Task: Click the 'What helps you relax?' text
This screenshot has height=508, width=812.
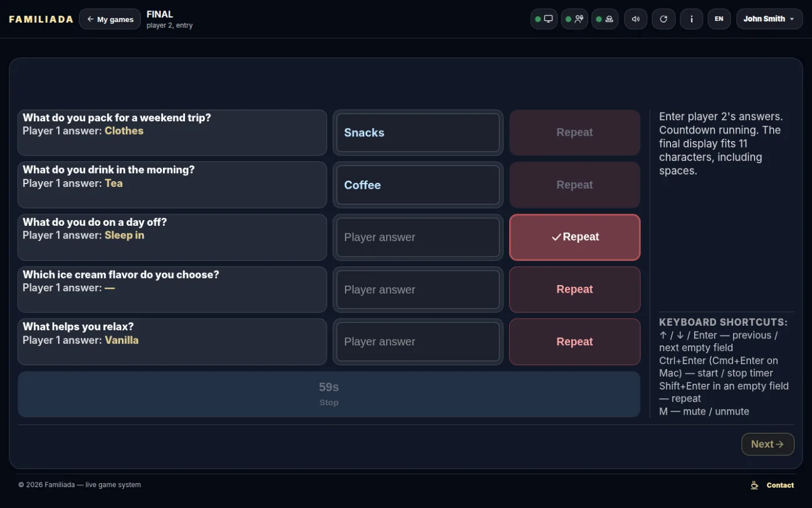Action: 78,326
